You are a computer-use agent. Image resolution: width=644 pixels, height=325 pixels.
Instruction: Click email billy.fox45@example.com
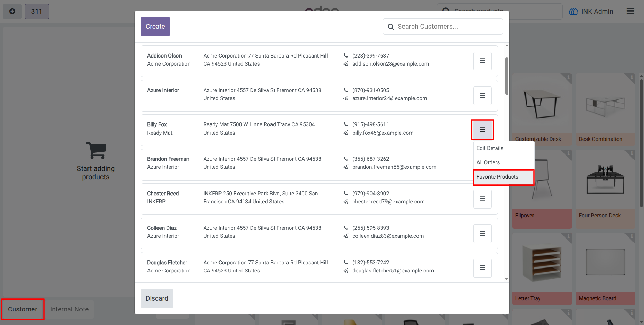pos(383,133)
